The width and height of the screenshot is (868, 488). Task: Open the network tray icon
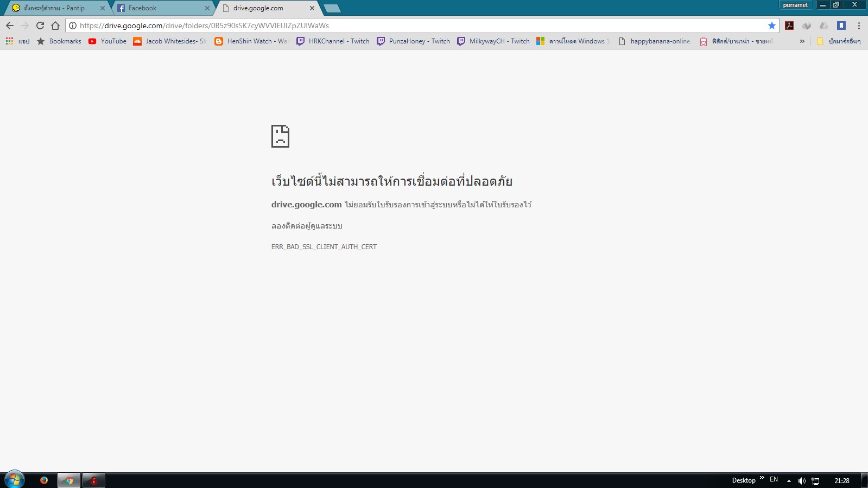coord(815,480)
